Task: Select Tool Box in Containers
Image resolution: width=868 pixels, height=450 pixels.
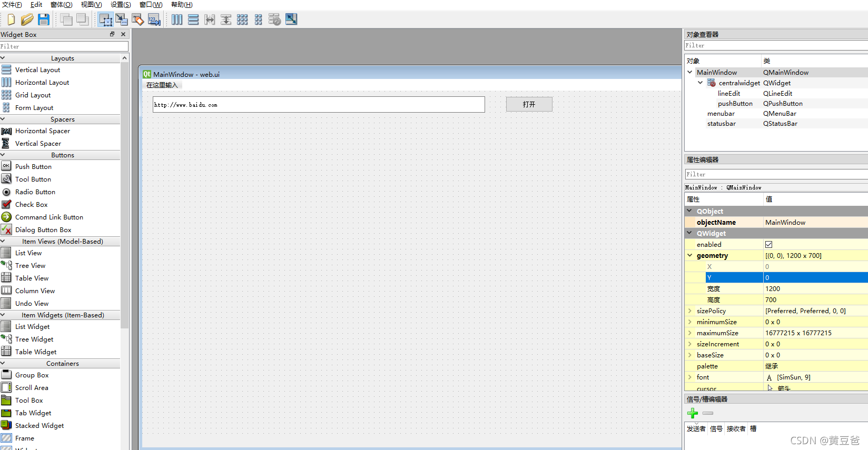Action: pos(29,400)
